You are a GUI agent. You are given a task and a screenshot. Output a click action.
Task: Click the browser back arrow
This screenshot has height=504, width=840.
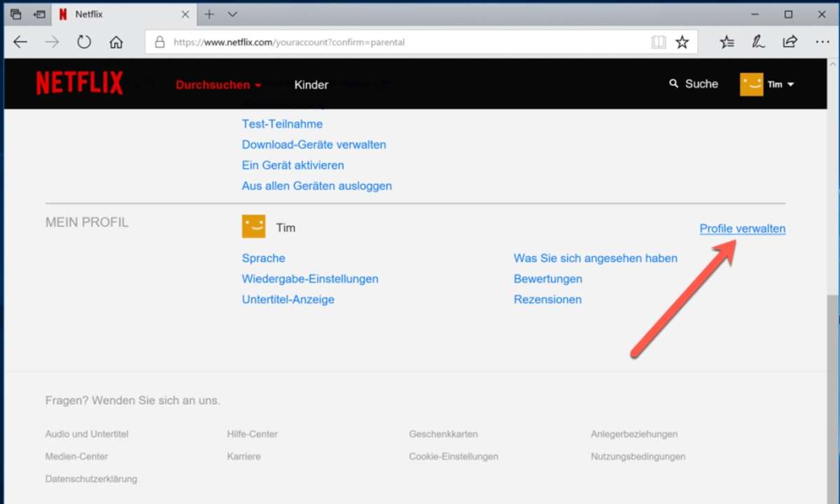[20, 42]
